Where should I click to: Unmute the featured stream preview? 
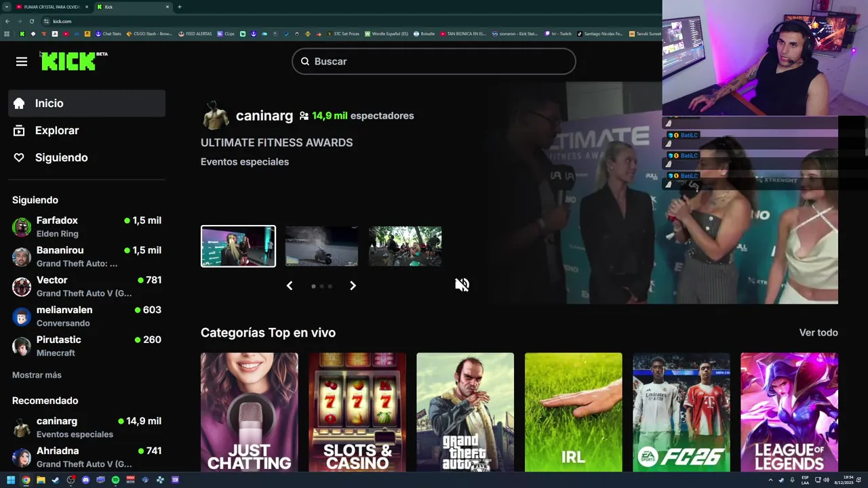pyautogui.click(x=462, y=285)
